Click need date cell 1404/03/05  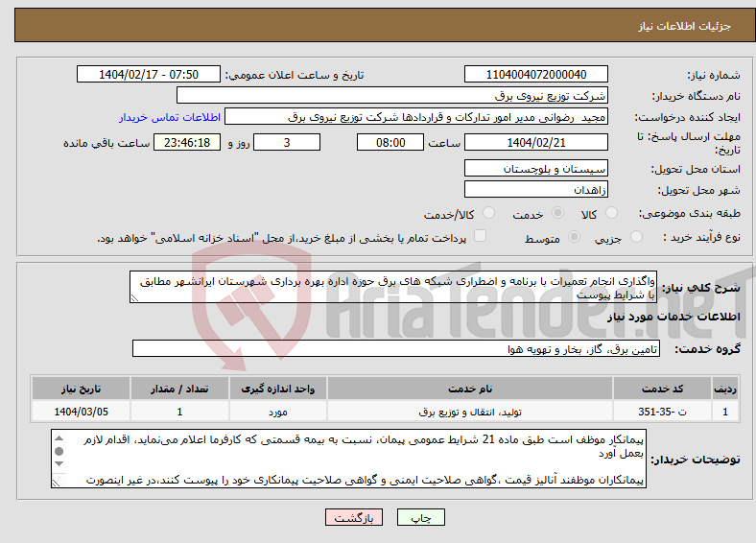[x=81, y=412]
